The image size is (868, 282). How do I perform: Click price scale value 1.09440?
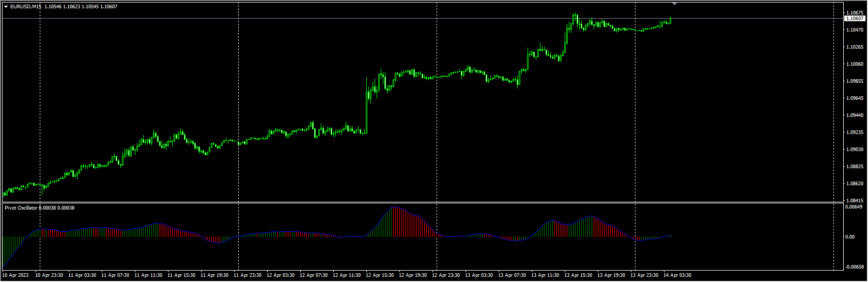coord(855,115)
